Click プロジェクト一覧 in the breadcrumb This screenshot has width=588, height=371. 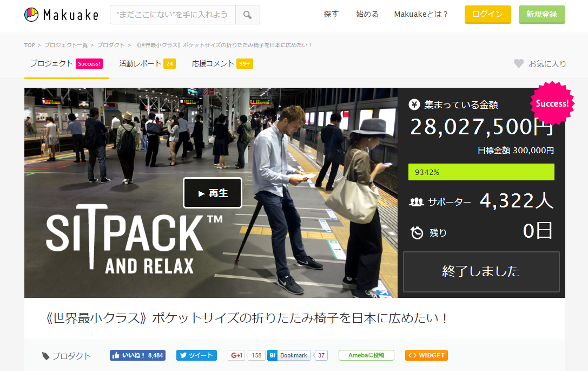[x=66, y=45]
